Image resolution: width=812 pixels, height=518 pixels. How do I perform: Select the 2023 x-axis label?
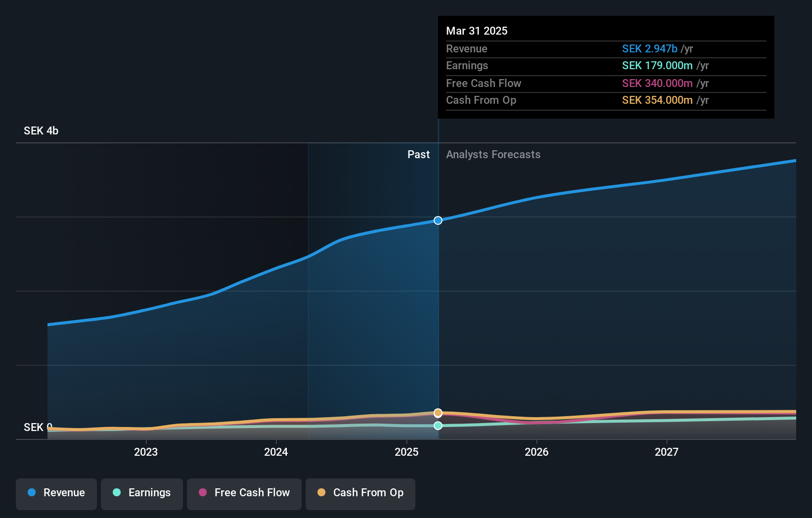click(146, 452)
